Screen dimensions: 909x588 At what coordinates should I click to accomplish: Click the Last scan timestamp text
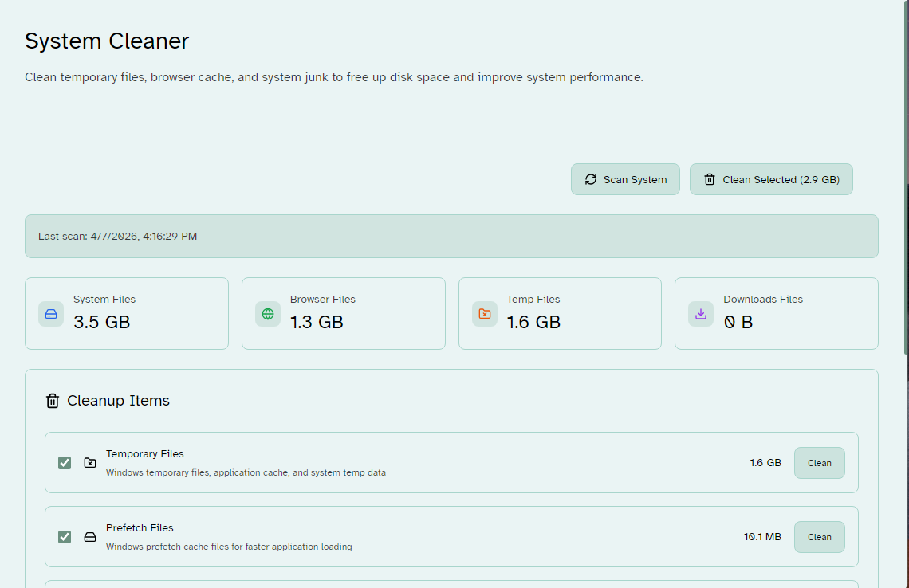coord(118,237)
